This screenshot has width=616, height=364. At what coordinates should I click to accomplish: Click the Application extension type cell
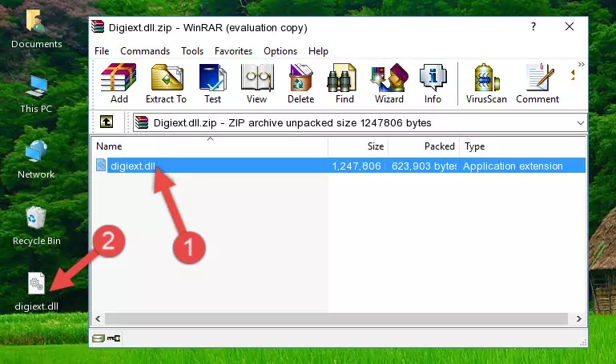(x=513, y=166)
